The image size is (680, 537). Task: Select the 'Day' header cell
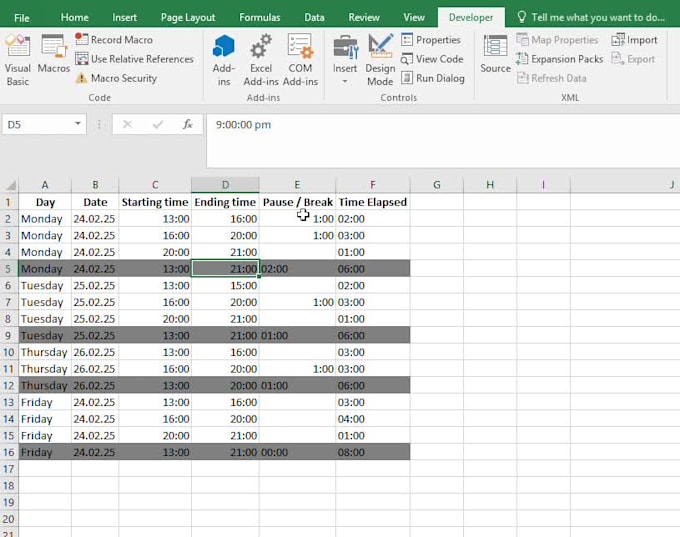tap(45, 202)
